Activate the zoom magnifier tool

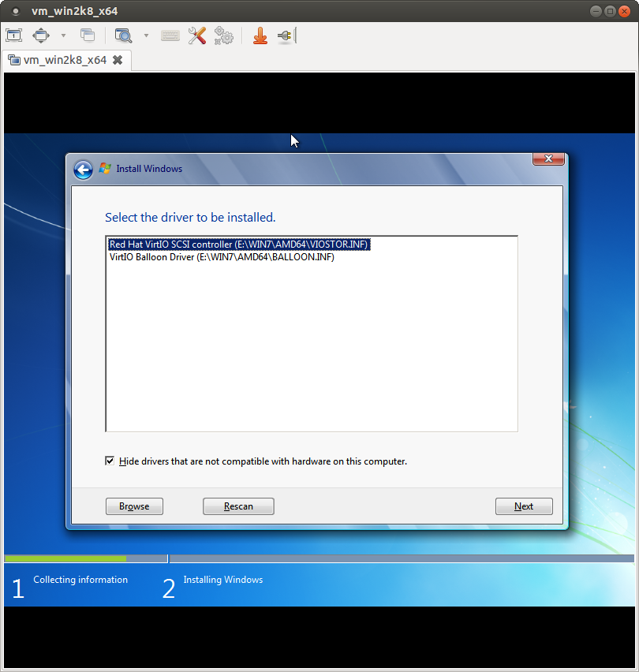[x=122, y=35]
